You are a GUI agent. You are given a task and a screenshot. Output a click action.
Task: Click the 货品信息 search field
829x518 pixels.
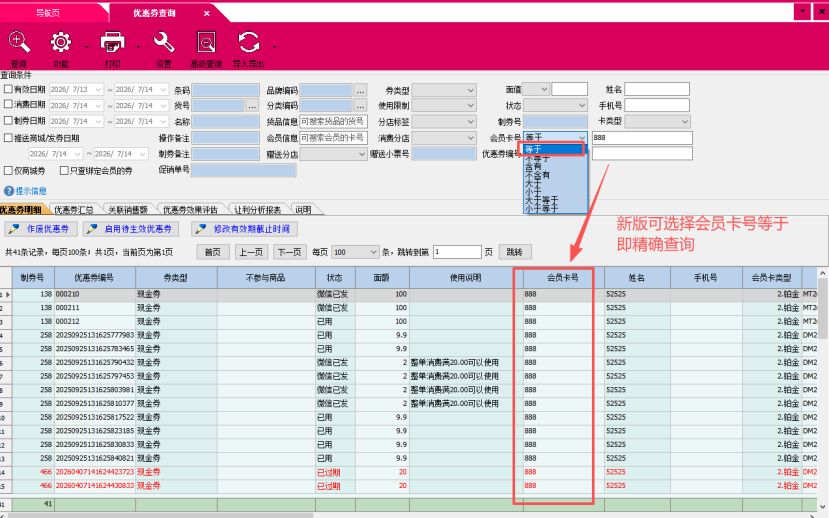333,122
